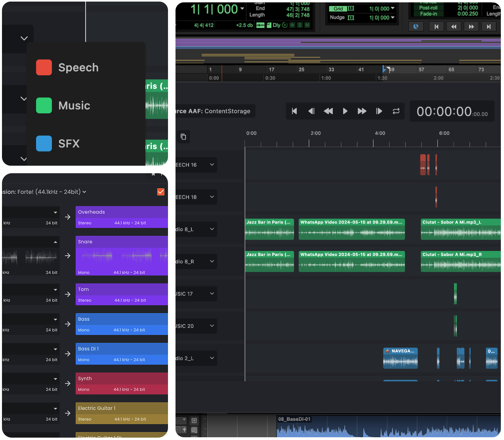Select Ciutat - Sabor A Mi.mp3_L clip
The height and width of the screenshot is (440, 504).
tap(461, 229)
